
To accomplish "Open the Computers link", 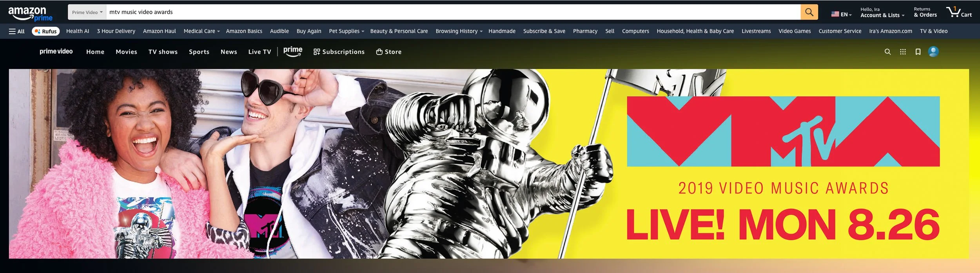I will click(x=635, y=31).
